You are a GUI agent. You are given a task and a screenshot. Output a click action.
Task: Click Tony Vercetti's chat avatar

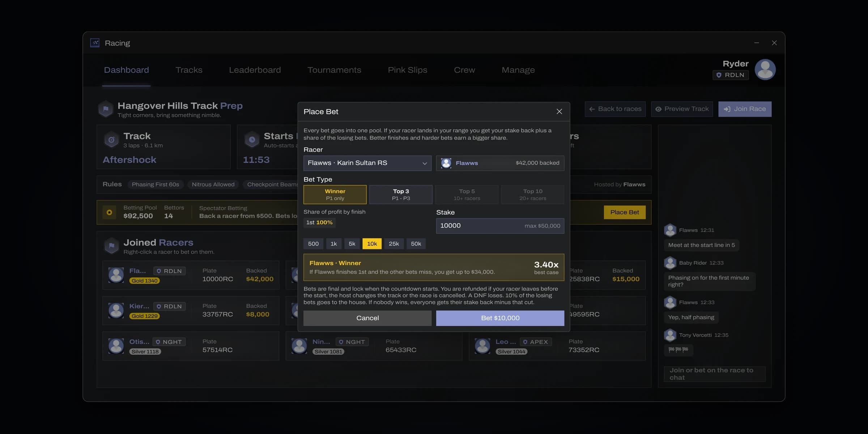(670, 335)
